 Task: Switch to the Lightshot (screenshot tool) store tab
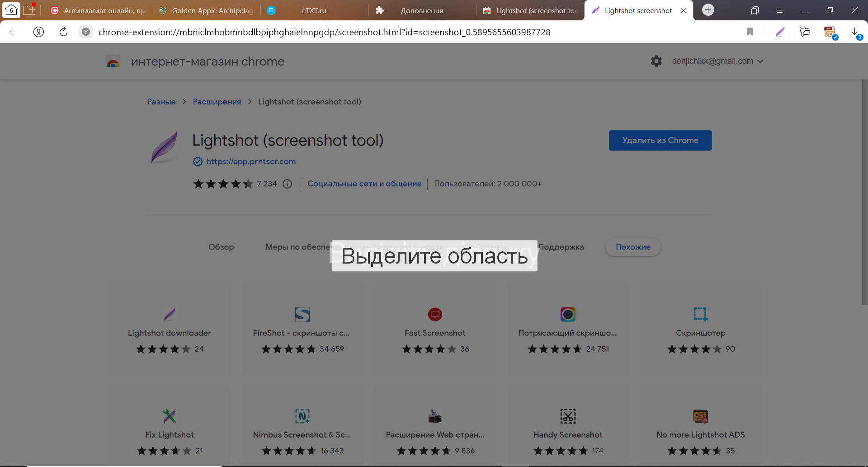pyautogui.click(x=530, y=10)
